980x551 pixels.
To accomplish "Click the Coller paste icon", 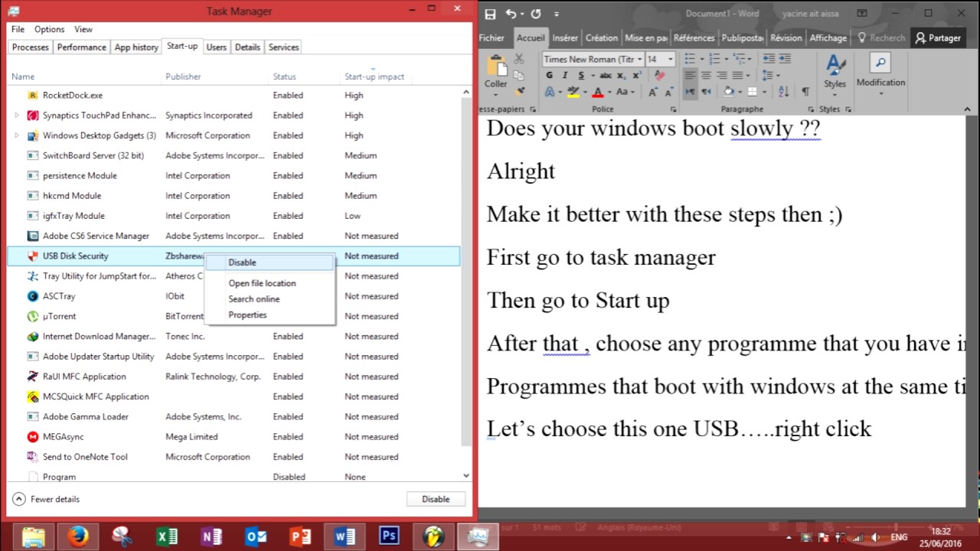I will pyautogui.click(x=496, y=67).
